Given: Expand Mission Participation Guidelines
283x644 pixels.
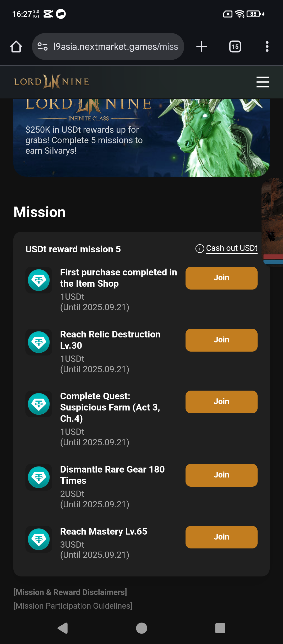Looking at the screenshot, I should (73, 606).
